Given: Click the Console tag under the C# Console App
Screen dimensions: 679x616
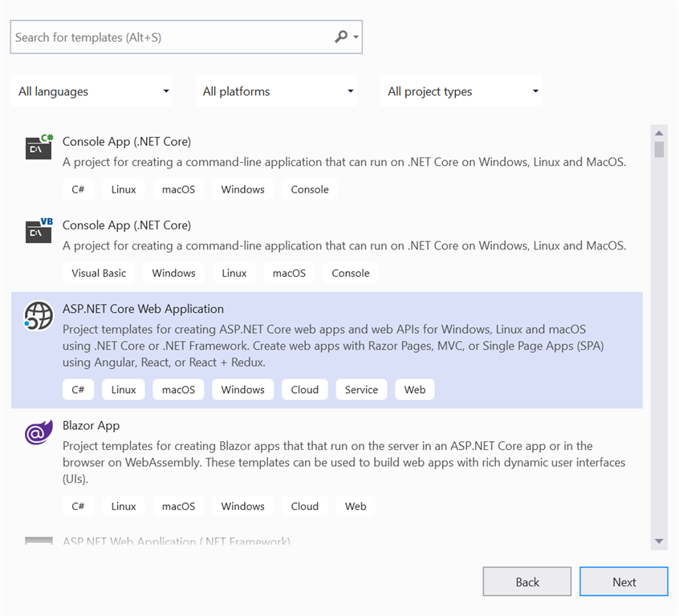Looking at the screenshot, I should (x=309, y=189).
